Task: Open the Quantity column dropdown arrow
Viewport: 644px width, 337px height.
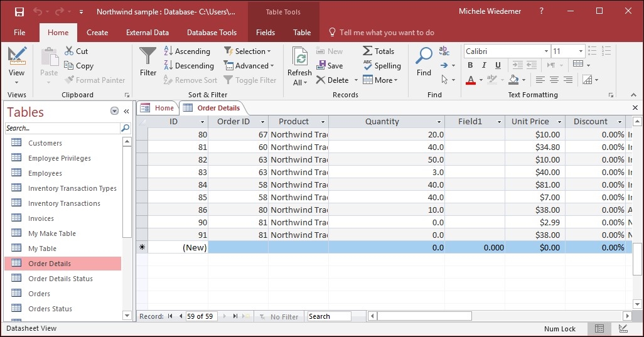Action: (x=439, y=122)
